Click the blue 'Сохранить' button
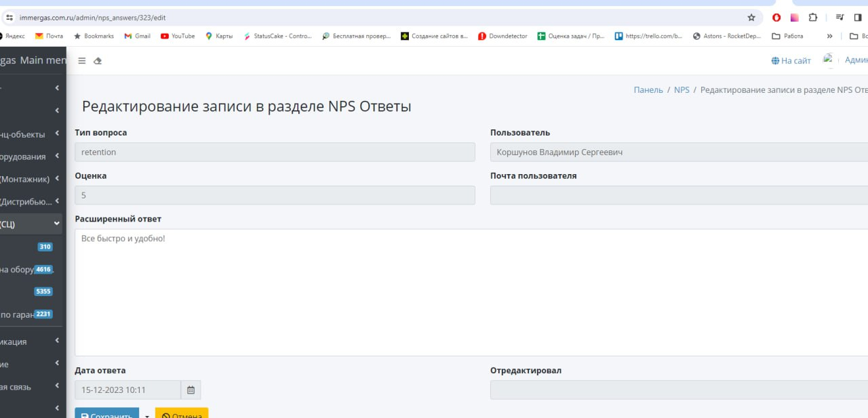This screenshot has height=418, width=868. 106,413
